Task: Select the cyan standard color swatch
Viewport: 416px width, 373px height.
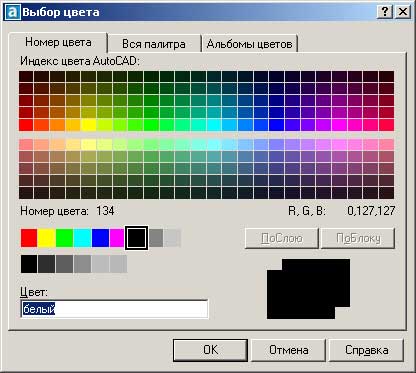Action: (x=82, y=238)
